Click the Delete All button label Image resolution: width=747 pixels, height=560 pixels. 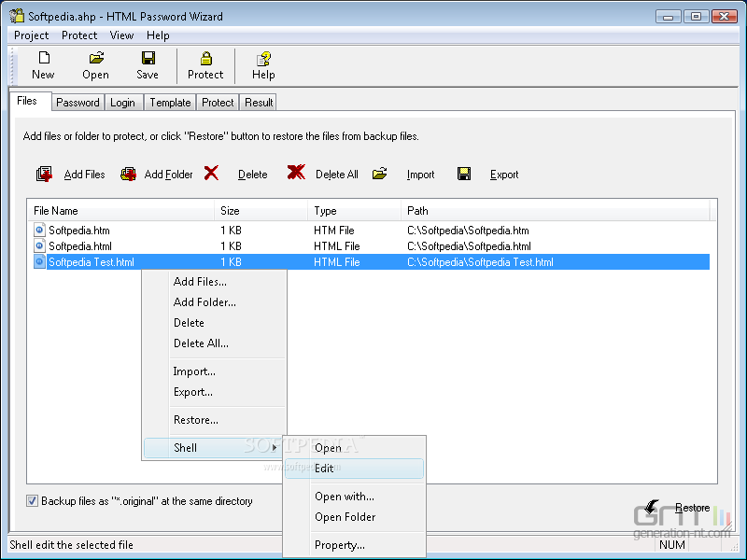(337, 175)
